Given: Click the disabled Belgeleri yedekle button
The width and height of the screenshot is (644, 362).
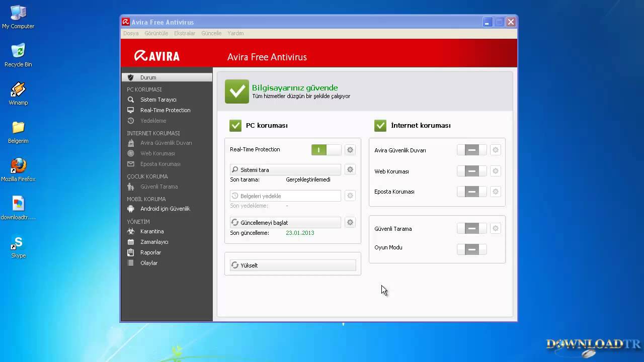Looking at the screenshot, I should coord(285,196).
